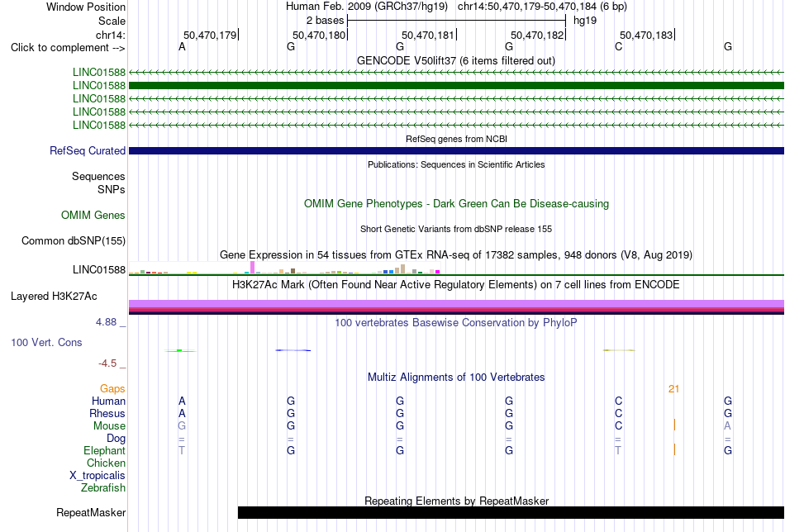The height and width of the screenshot is (532, 785).
Task: Click the RefSeq Curated label
Action: coord(88,150)
